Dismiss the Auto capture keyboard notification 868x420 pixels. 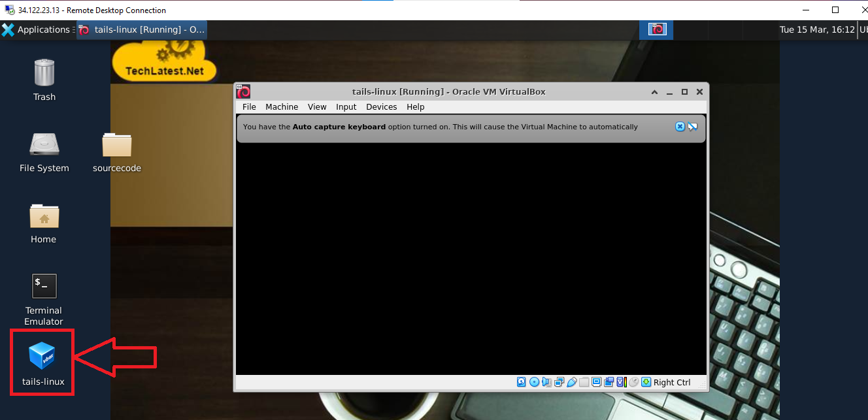[x=680, y=127]
